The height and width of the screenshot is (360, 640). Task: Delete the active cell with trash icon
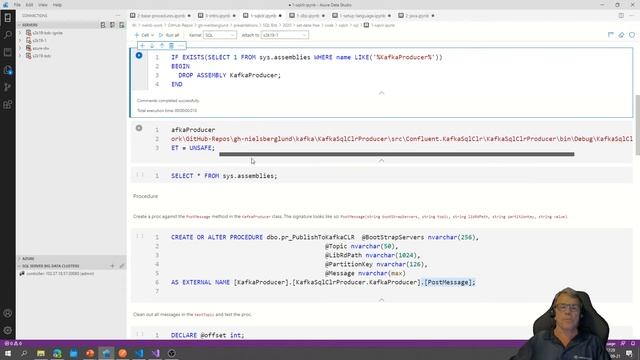pos(171,46)
